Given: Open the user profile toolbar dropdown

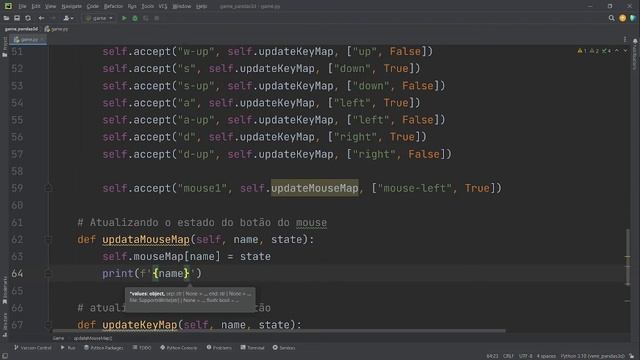Looking at the screenshot, I should click(x=68, y=18).
